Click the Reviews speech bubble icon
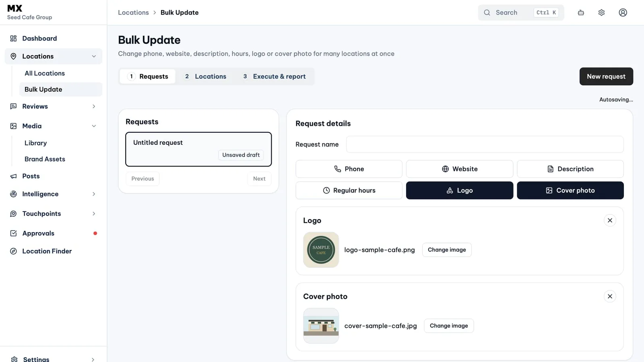 13,106
